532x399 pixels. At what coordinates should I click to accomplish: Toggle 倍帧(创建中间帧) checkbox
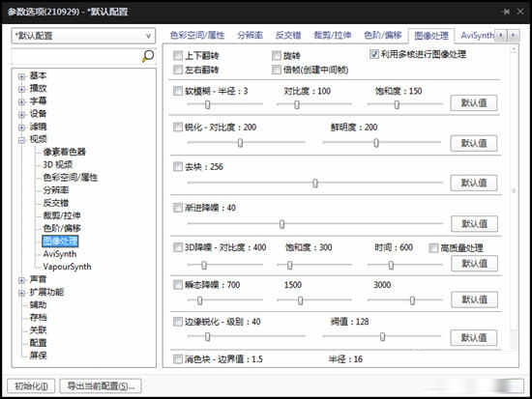[277, 70]
